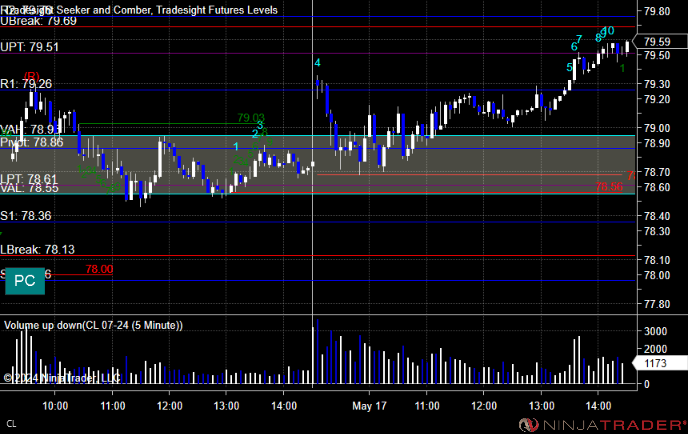Click the LBreak: 78.13 level label
This screenshot has height=434, width=688.
tap(37, 250)
